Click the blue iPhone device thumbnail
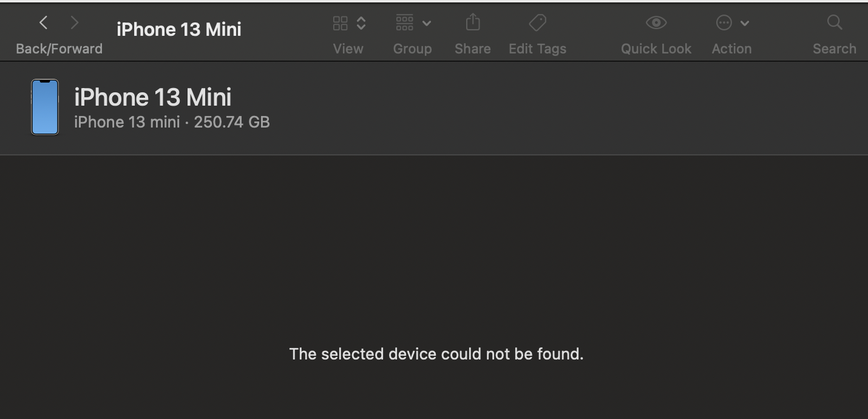868x419 pixels. tap(45, 107)
